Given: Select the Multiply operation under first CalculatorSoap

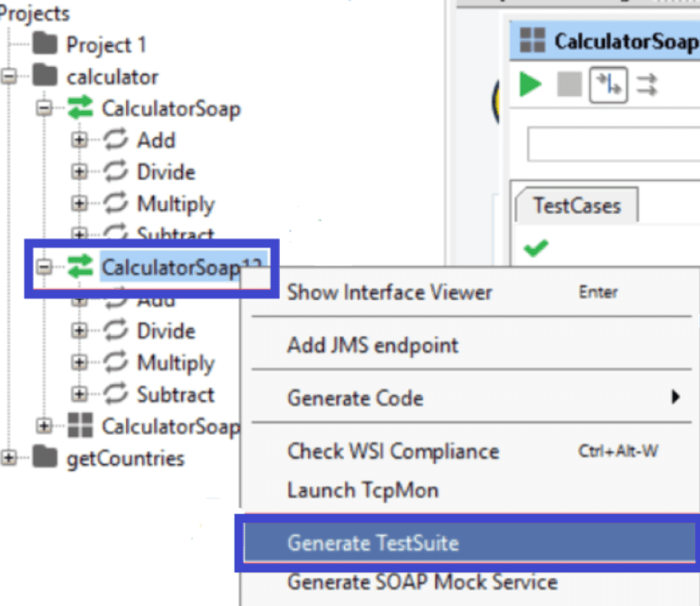Looking at the screenshot, I should click(x=175, y=204).
